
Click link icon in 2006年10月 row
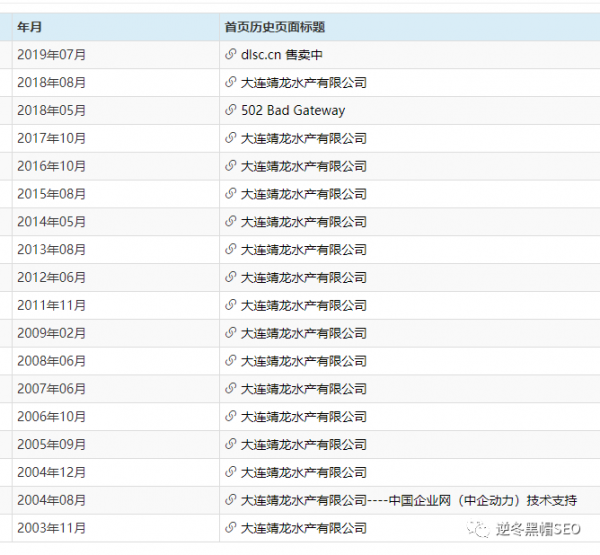click(x=230, y=416)
